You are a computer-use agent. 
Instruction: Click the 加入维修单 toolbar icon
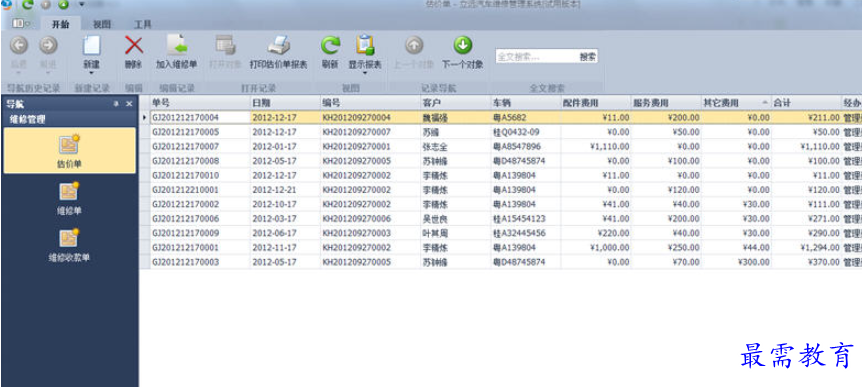click(176, 45)
